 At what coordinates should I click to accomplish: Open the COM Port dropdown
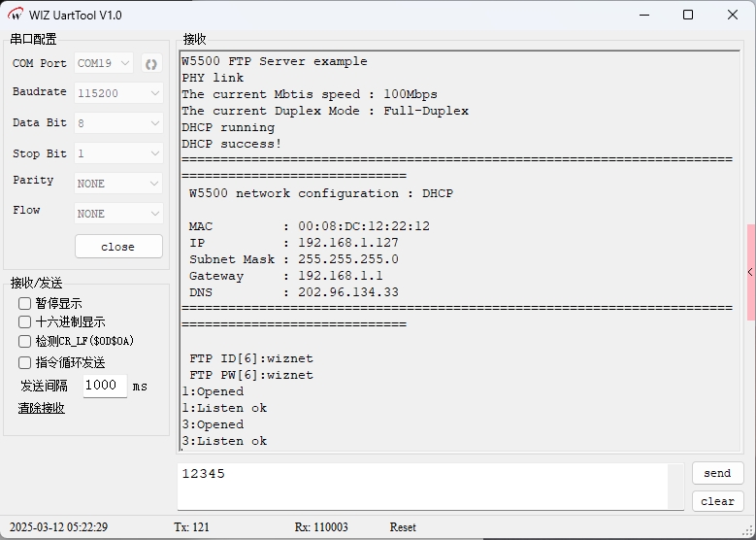click(104, 64)
